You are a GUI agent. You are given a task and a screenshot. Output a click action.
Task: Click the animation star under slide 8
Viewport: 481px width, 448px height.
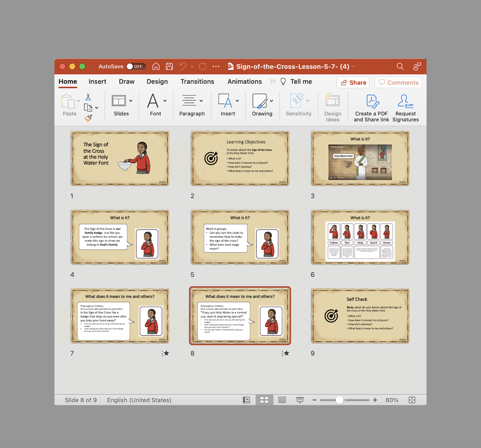coord(285,353)
